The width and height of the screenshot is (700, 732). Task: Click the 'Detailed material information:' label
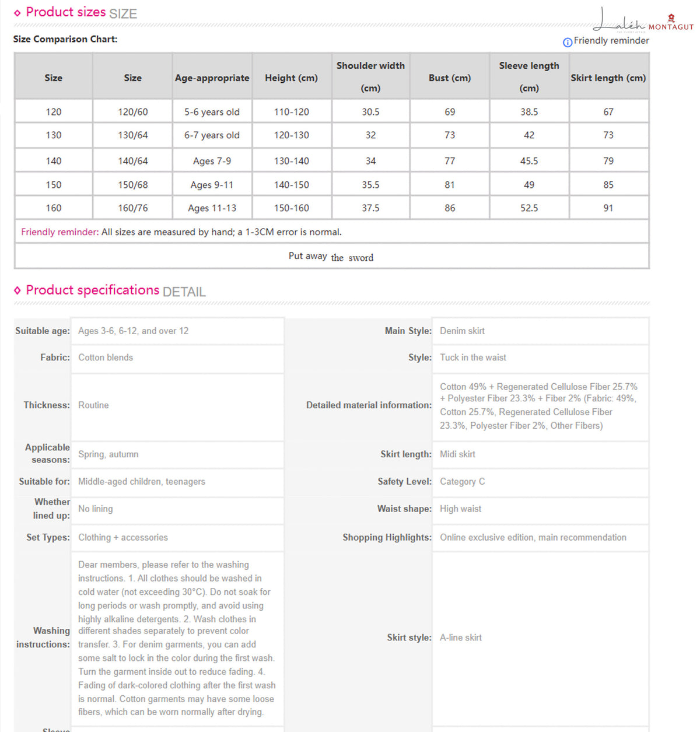point(369,405)
